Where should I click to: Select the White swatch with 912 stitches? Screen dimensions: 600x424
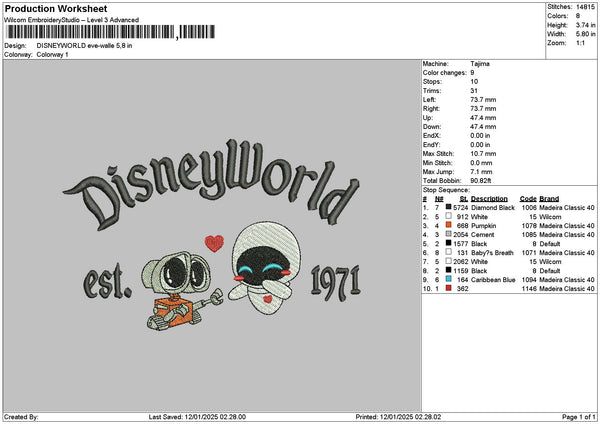[448, 216]
